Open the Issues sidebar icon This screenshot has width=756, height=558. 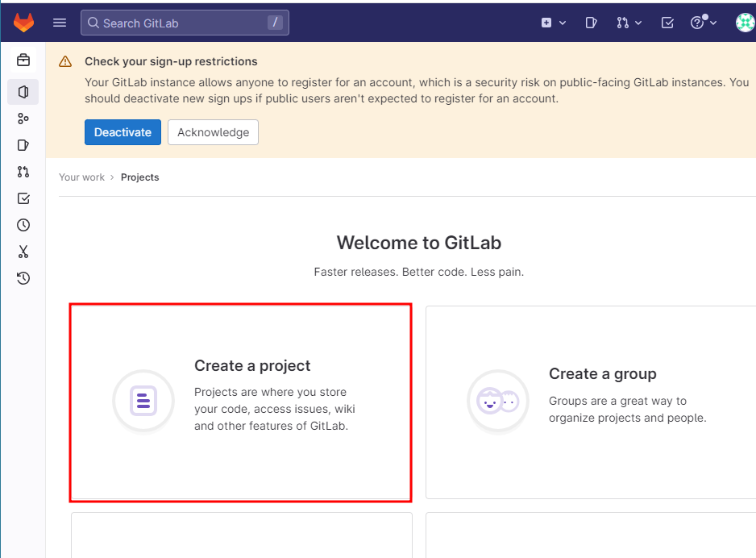[x=23, y=145]
